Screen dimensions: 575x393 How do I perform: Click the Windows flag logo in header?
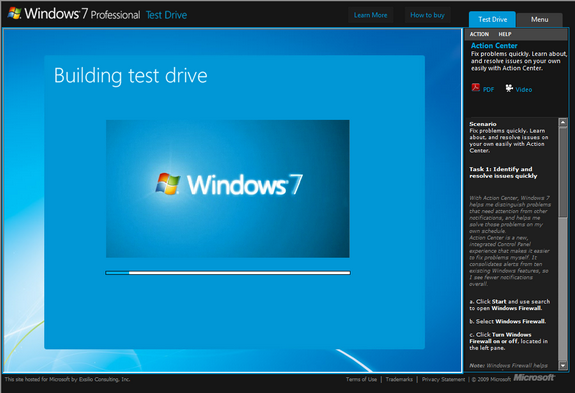coord(15,14)
